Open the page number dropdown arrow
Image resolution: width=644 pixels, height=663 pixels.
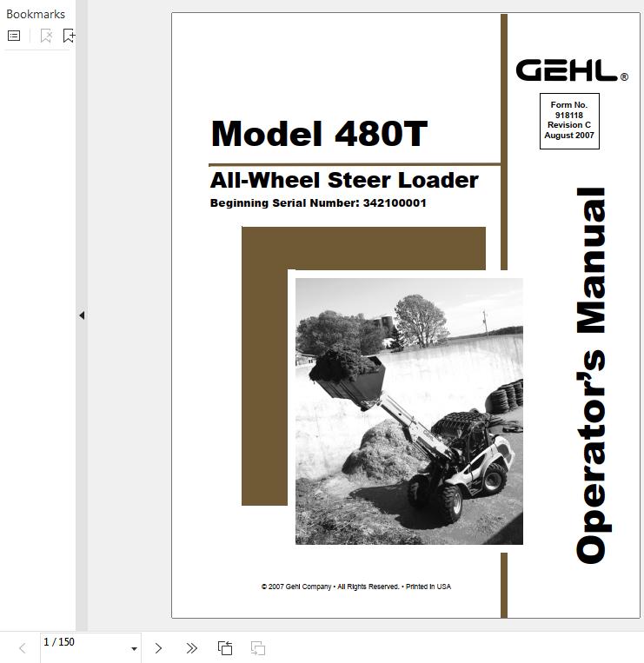pos(134,648)
